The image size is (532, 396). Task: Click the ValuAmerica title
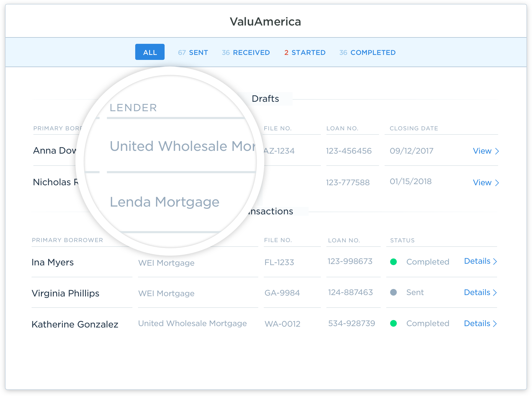tap(265, 22)
